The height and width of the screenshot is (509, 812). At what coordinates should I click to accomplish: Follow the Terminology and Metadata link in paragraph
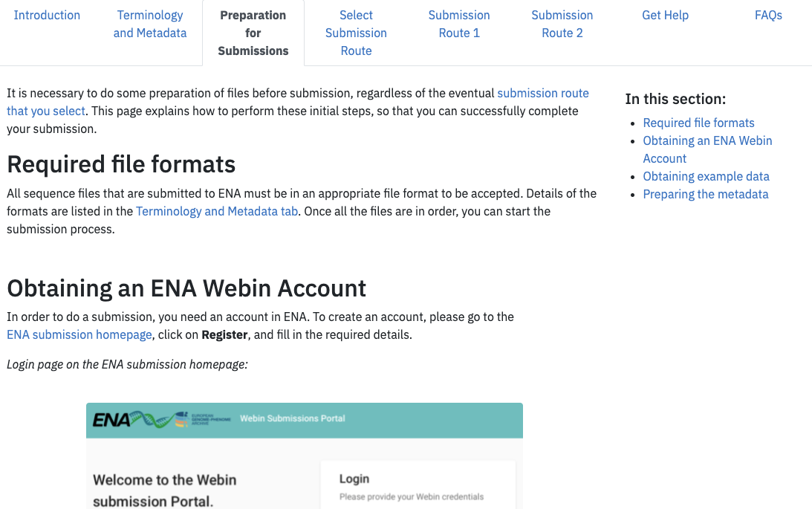click(x=216, y=211)
